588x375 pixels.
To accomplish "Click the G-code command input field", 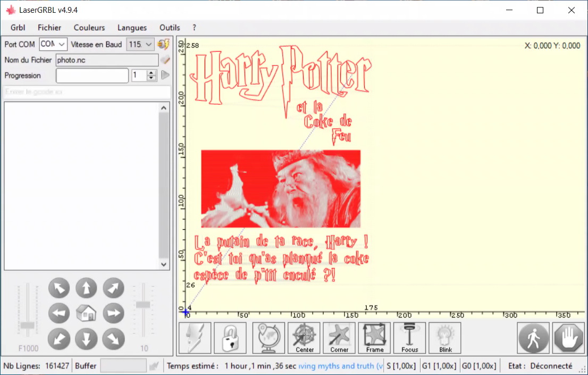I will 87,91.
